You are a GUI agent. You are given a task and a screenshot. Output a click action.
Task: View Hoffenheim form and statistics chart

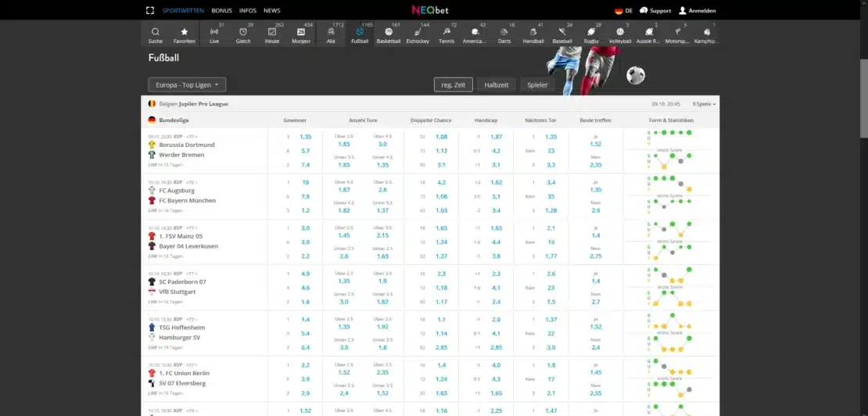tap(671, 334)
